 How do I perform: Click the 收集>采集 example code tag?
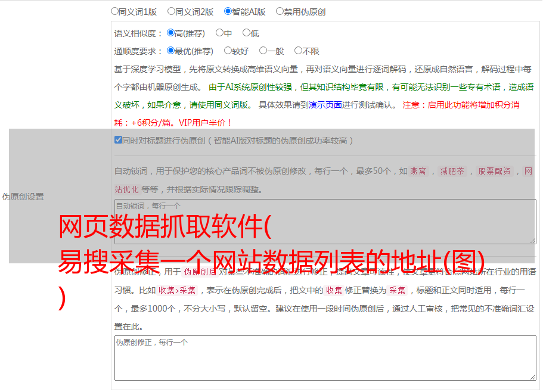[x=177, y=291]
